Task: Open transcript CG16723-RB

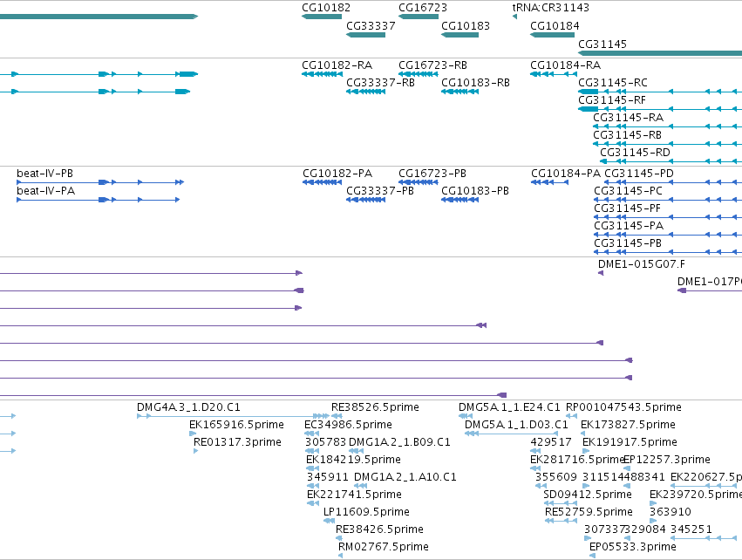Action: click(432, 65)
